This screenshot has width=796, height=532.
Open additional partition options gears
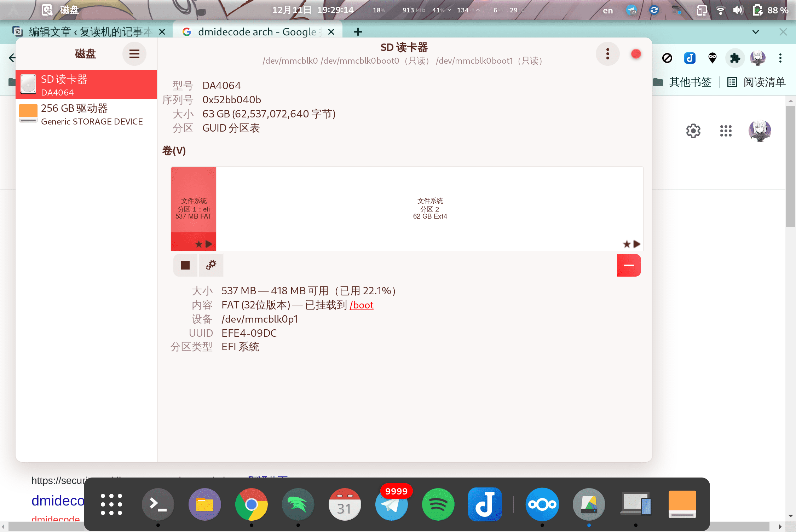(211, 265)
